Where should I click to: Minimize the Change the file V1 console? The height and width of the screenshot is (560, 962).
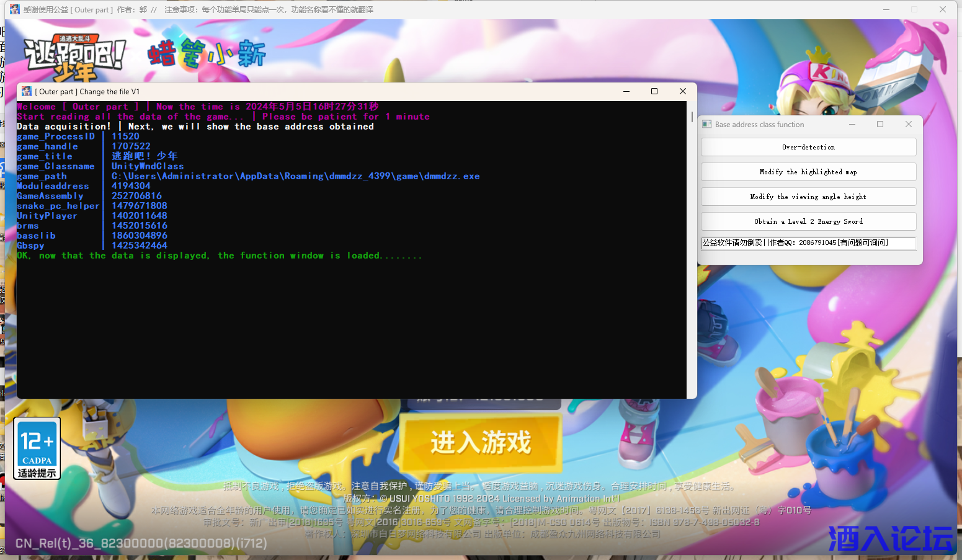tap(626, 92)
